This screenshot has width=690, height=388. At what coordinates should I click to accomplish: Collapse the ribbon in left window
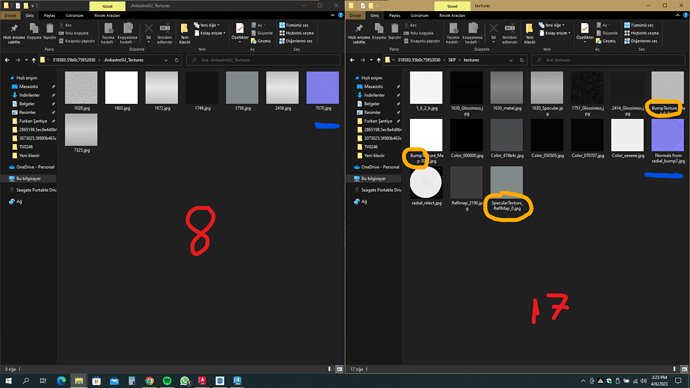[x=333, y=15]
